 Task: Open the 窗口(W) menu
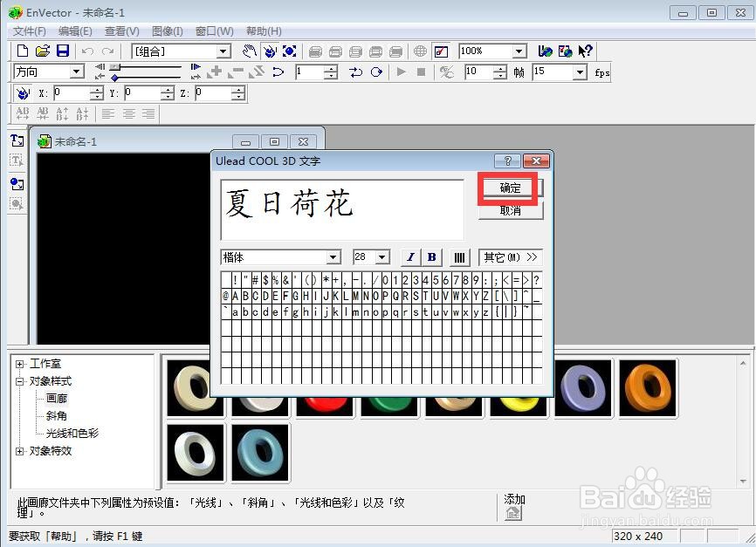tap(215, 31)
